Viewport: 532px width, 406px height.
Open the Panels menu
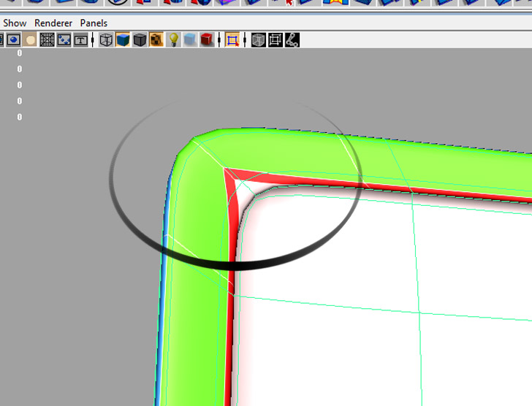(94, 23)
